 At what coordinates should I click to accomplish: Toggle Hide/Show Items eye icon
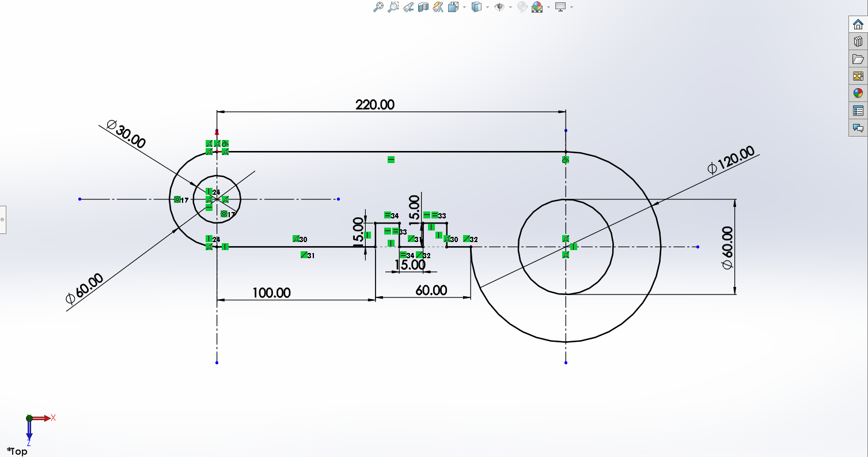[499, 7]
